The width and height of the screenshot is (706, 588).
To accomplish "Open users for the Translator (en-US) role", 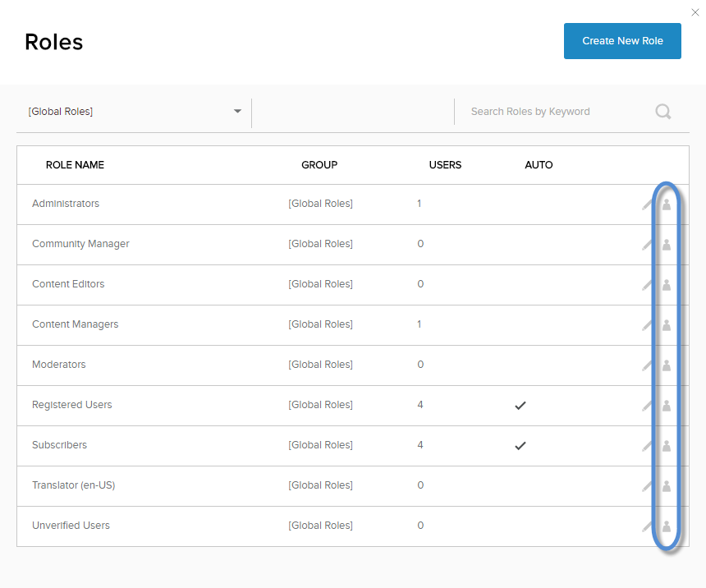I will pyautogui.click(x=667, y=486).
